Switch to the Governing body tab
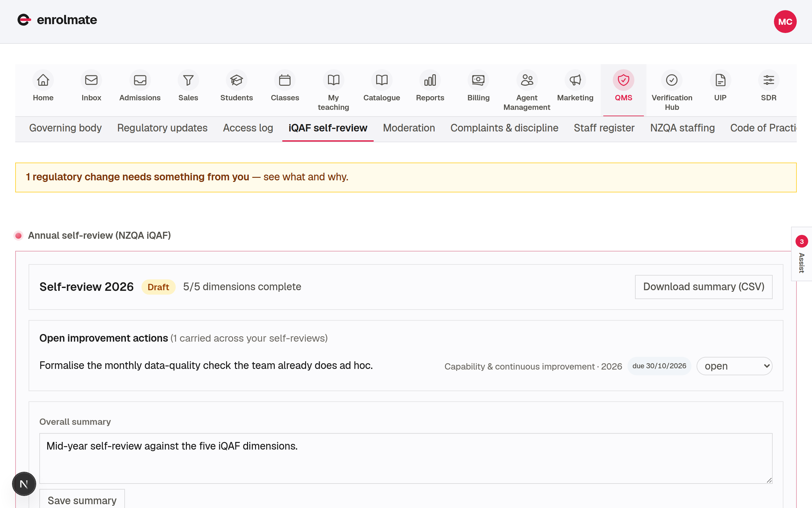Viewport: 812px width, 508px height. pos(65,128)
